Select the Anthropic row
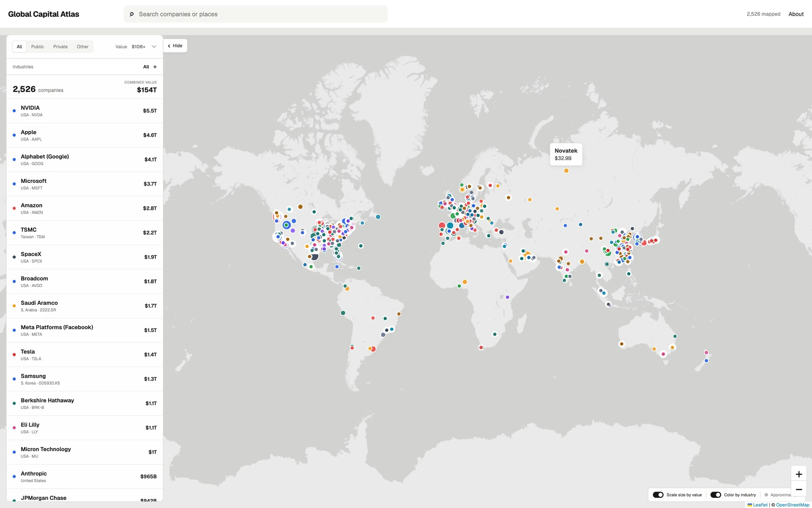 point(85,477)
